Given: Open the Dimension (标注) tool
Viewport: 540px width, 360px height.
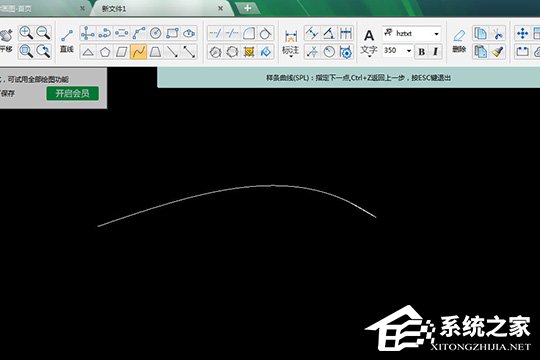Looking at the screenshot, I should [291, 42].
